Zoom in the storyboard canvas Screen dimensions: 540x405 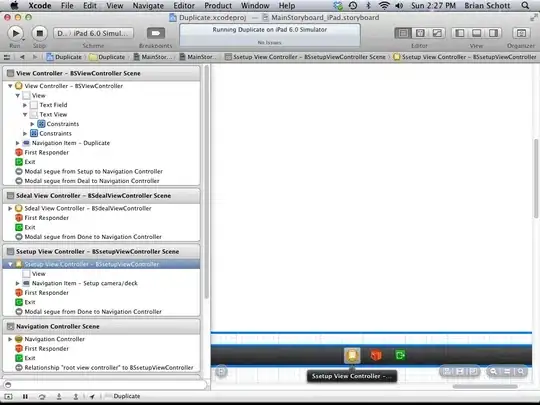tap(520, 371)
